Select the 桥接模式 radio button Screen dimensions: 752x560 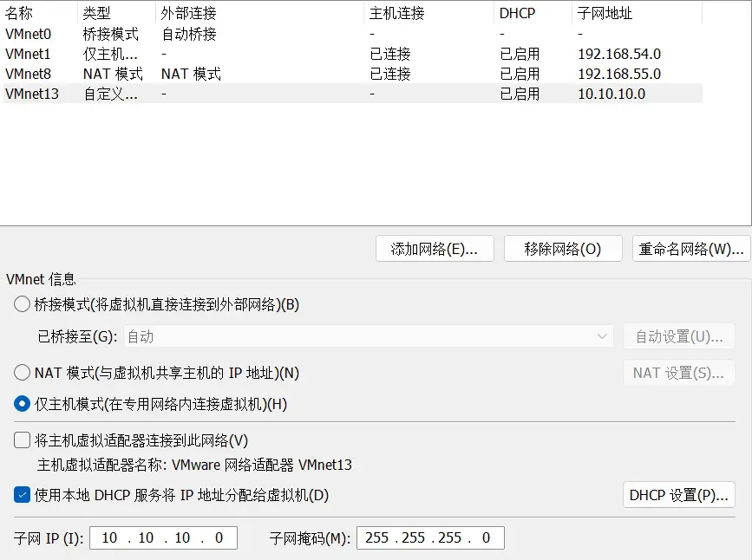coord(22,304)
